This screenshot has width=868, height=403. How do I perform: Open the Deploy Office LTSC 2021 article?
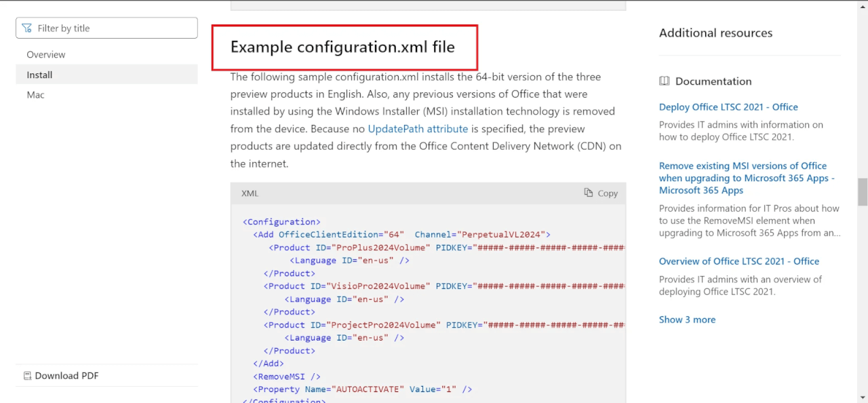(x=728, y=107)
